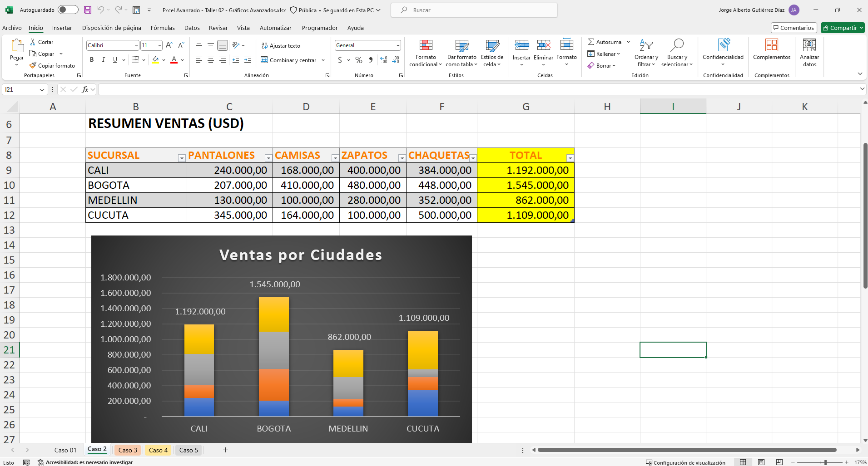Open Conditional Formatting icon
The height and width of the screenshot is (466, 868).
click(x=426, y=45)
